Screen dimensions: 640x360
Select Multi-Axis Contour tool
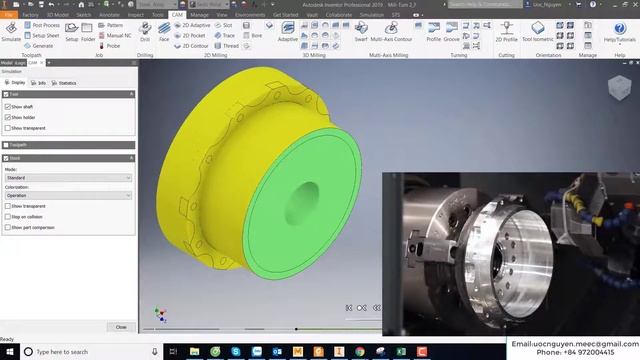coord(391,32)
